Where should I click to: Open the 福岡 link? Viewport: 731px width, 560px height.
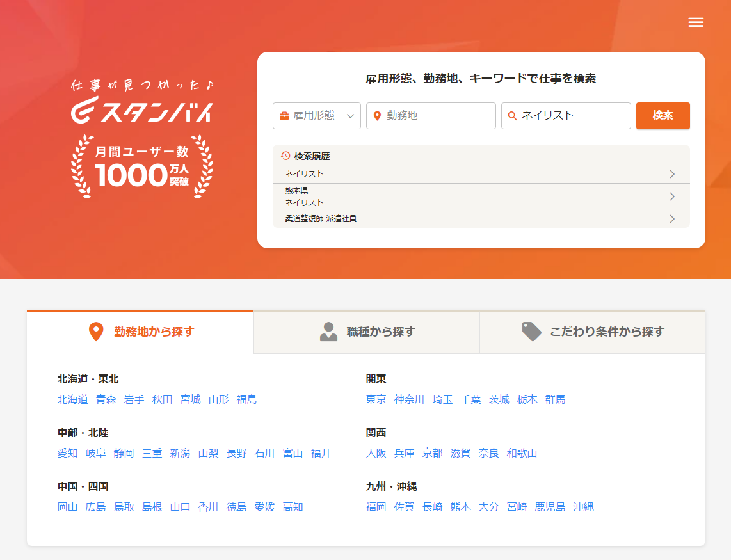376,507
